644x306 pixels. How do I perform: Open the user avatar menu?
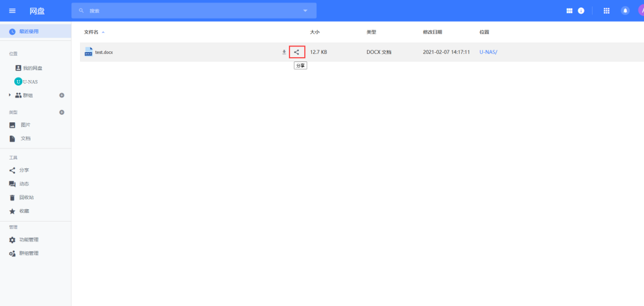tap(641, 11)
